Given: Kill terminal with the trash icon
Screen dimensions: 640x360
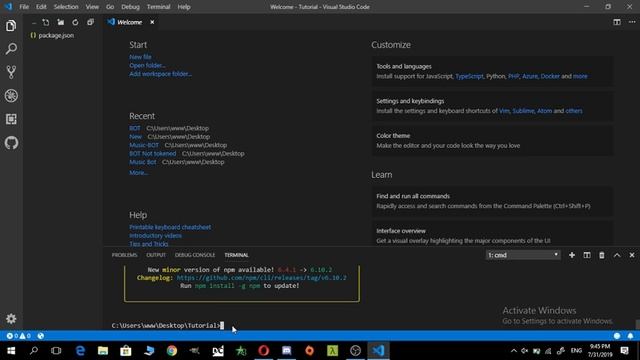Looking at the screenshot, I should [602, 255].
